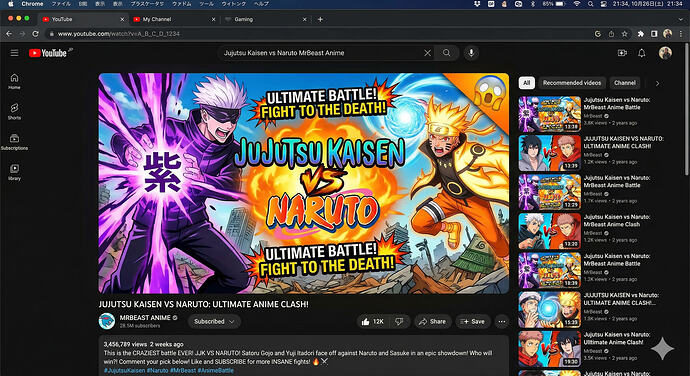Click the "3,456,789 views 2 weeks ago" text
The image size is (690, 376).
(143, 344)
